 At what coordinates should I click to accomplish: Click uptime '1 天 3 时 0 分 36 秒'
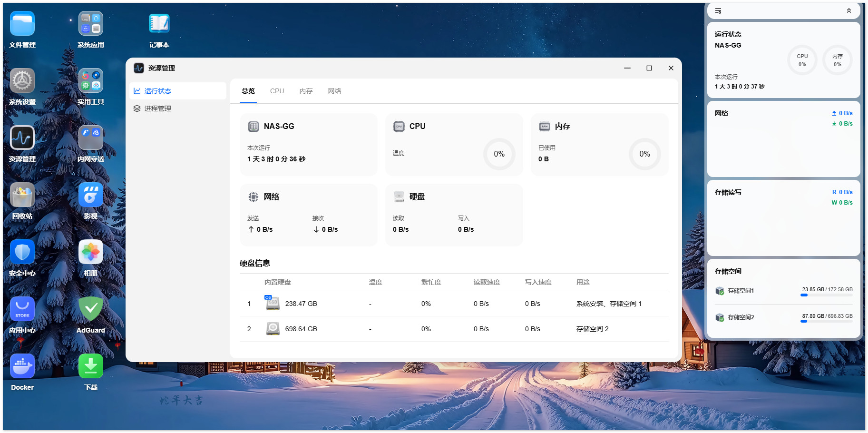click(x=276, y=159)
